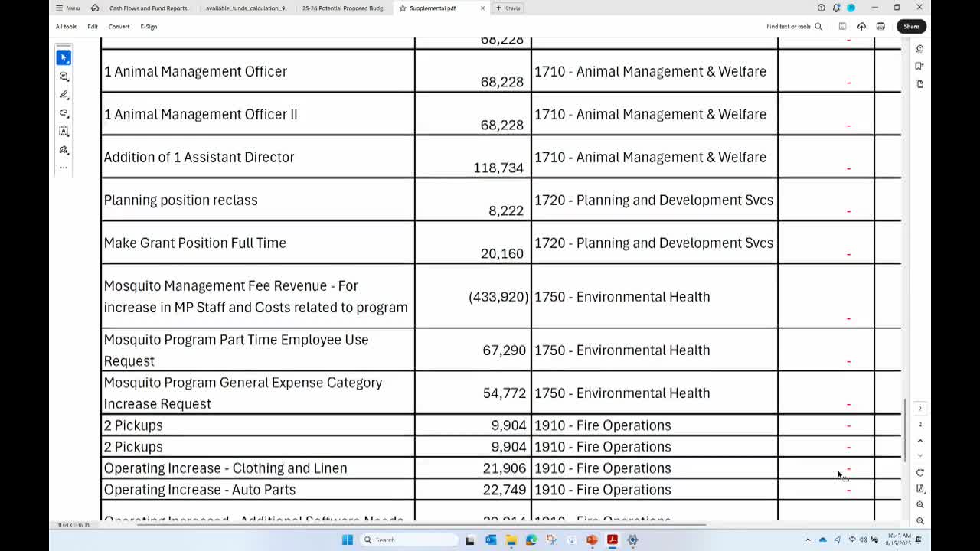Go to next page down arrow
980x551 pixels.
[920, 455]
